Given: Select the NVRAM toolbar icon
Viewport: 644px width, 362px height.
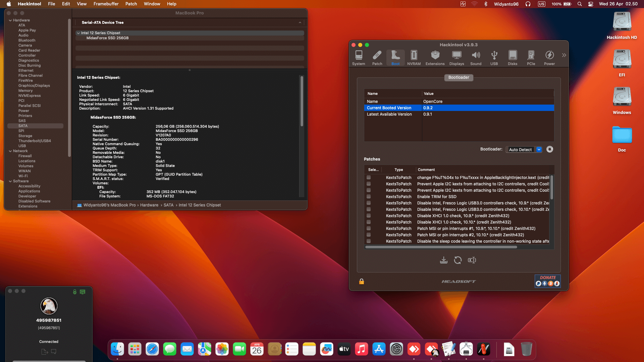Looking at the screenshot, I should pos(414,58).
